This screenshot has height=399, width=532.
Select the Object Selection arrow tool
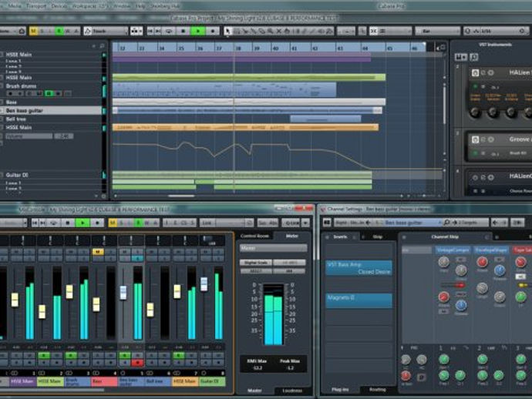click(x=227, y=31)
